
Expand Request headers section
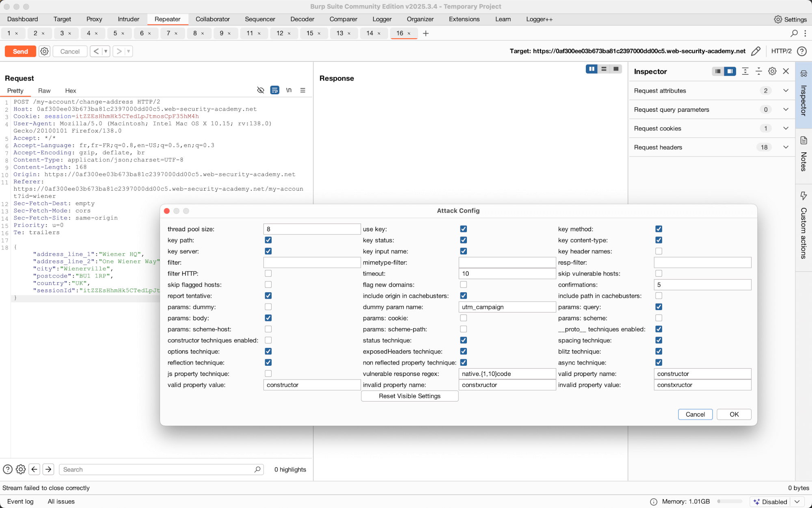pyautogui.click(x=712, y=148)
